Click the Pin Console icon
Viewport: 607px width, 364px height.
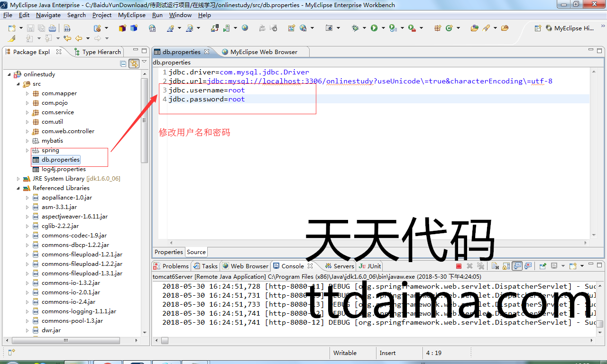(x=543, y=266)
